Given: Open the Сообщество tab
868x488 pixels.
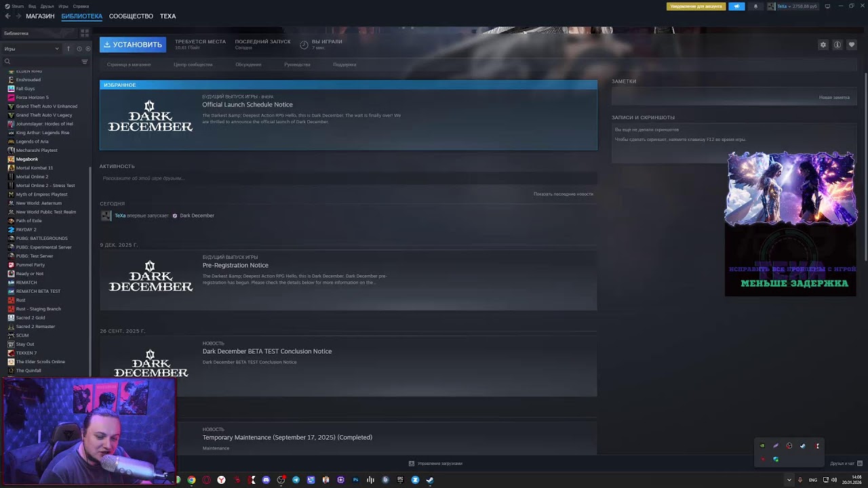Looking at the screenshot, I should click(x=131, y=16).
